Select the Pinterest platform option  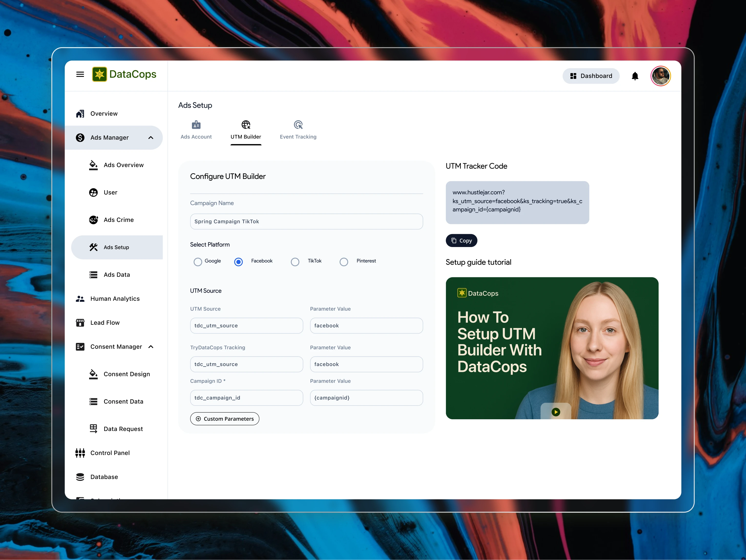344,261
